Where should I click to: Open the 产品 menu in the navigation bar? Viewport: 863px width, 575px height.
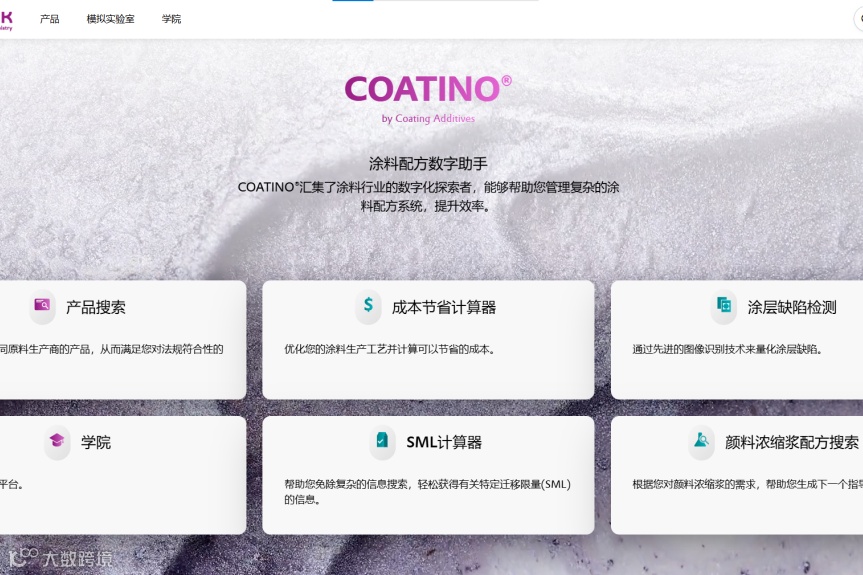(50, 19)
